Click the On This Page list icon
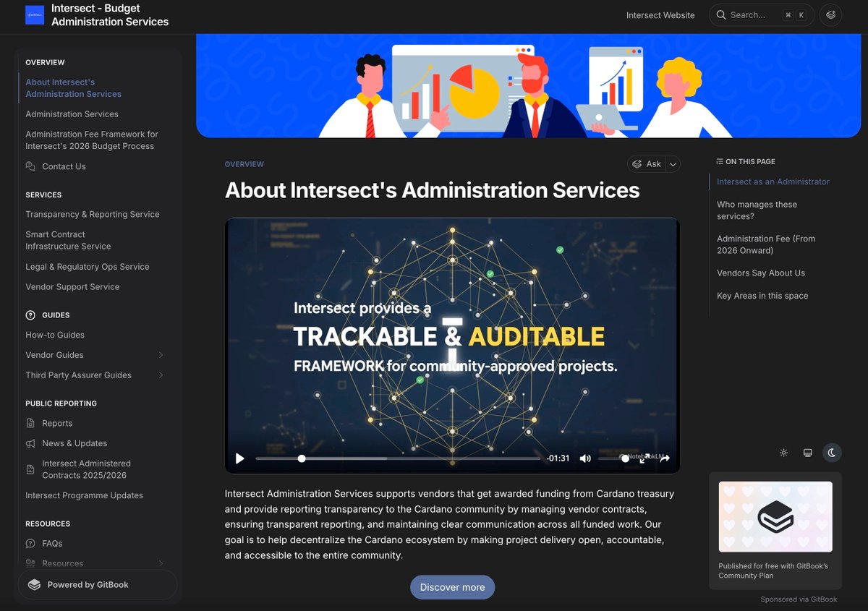 coord(720,161)
